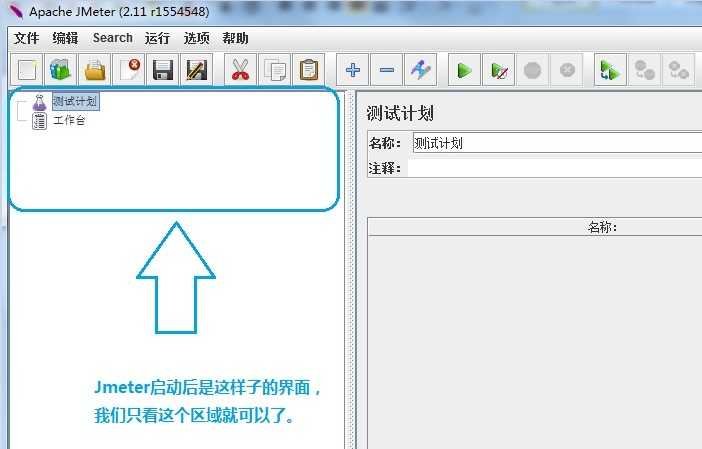Click the 名称 input field
The image size is (702, 449).
click(557, 143)
